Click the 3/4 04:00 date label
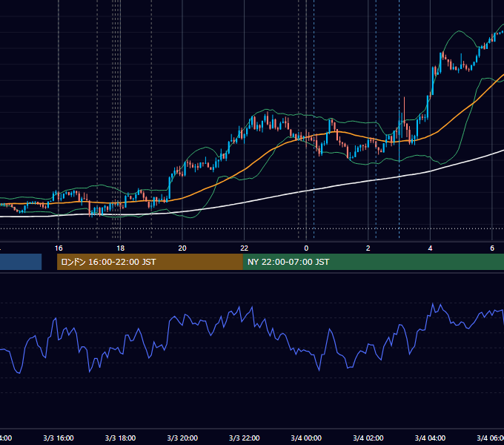 pyautogui.click(x=430, y=438)
